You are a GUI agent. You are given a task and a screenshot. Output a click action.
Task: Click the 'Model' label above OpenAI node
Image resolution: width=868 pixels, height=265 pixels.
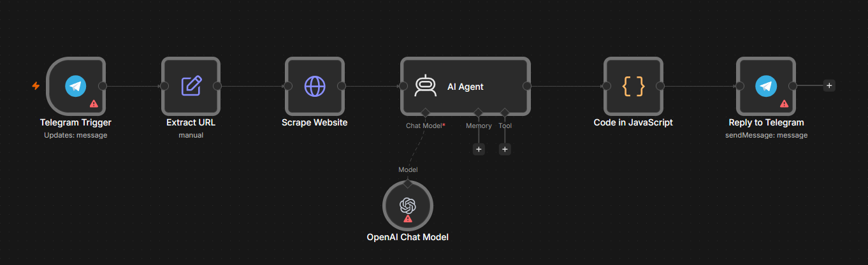point(408,169)
